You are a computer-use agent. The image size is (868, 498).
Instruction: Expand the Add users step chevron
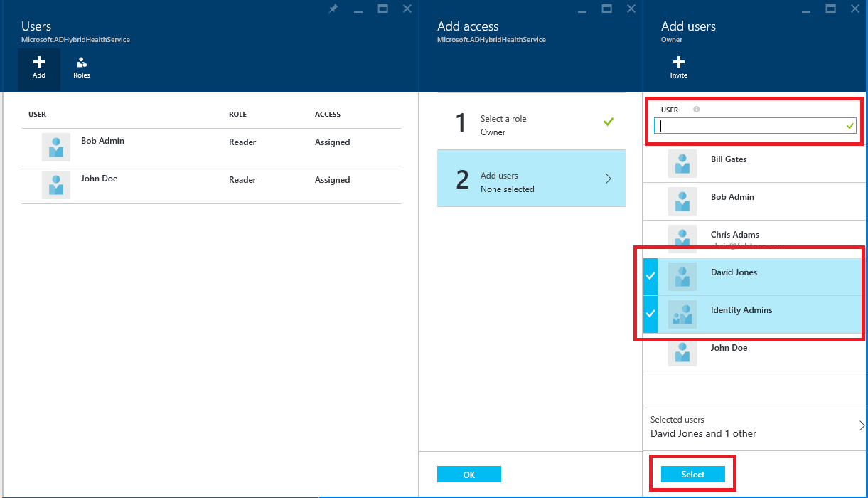click(x=608, y=179)
